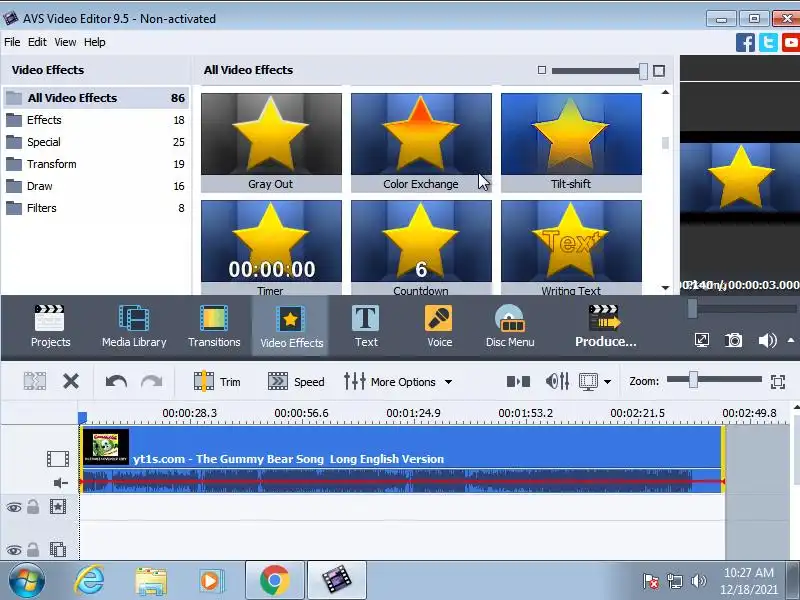Toggle the lock on the video overlay track
The width and height of the screenshot is (800, 600).
33,549
